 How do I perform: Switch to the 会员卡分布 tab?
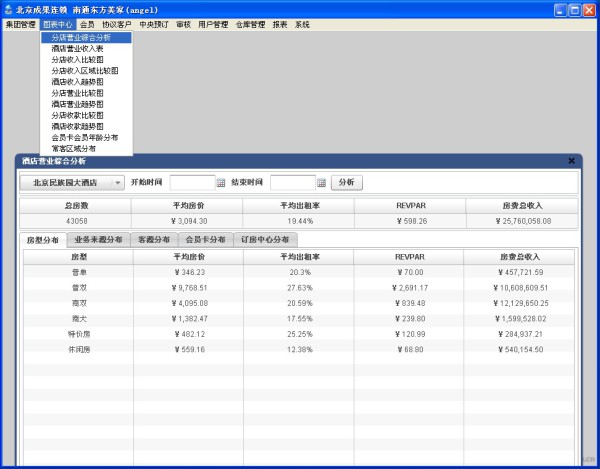point(205,240)
